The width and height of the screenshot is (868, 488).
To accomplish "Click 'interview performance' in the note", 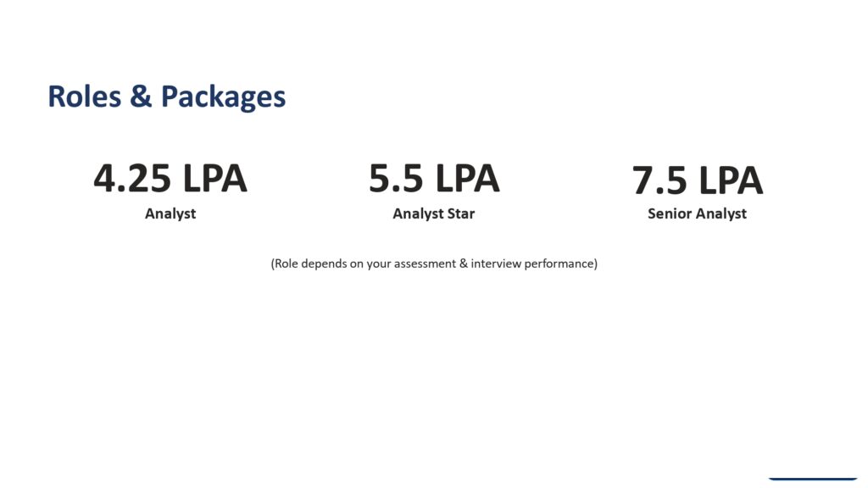I will coord(532,264).
